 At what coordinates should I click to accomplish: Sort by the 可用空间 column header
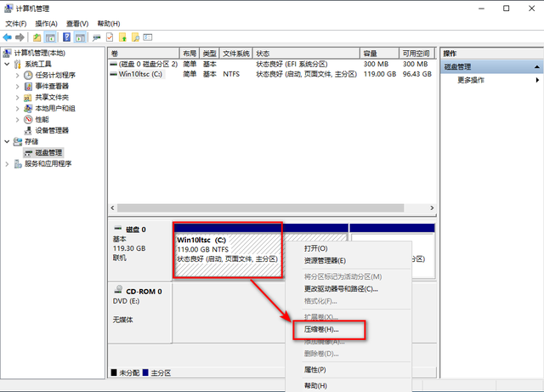click(x=416, y=54)
